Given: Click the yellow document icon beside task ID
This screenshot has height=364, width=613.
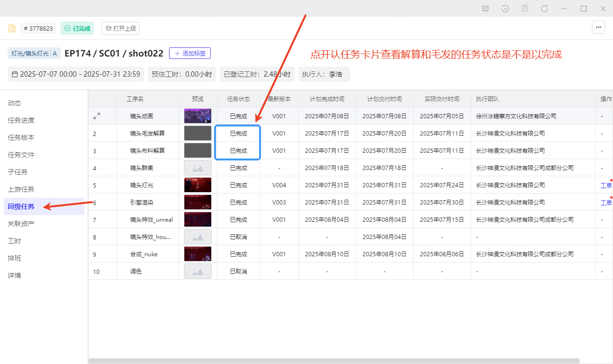Looking at the screenshot, I should [12, 28].
